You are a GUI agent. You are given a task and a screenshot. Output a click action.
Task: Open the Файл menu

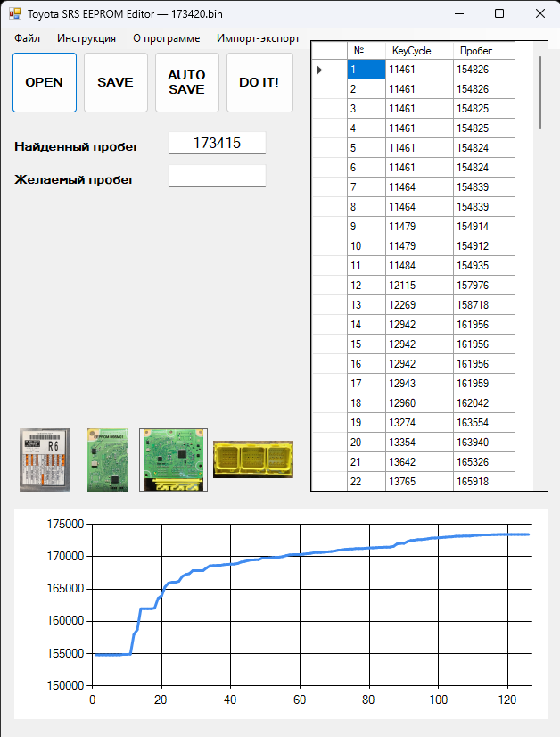click(x=28, y=38)
